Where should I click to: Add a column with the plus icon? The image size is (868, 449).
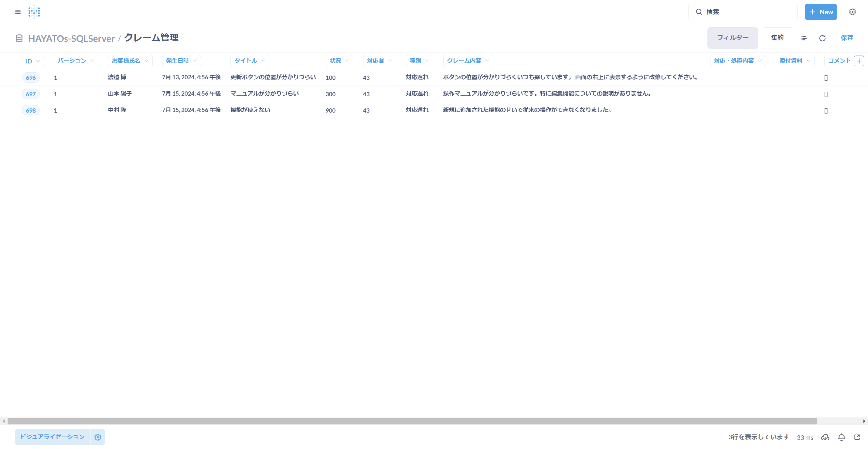click(859, 61)
